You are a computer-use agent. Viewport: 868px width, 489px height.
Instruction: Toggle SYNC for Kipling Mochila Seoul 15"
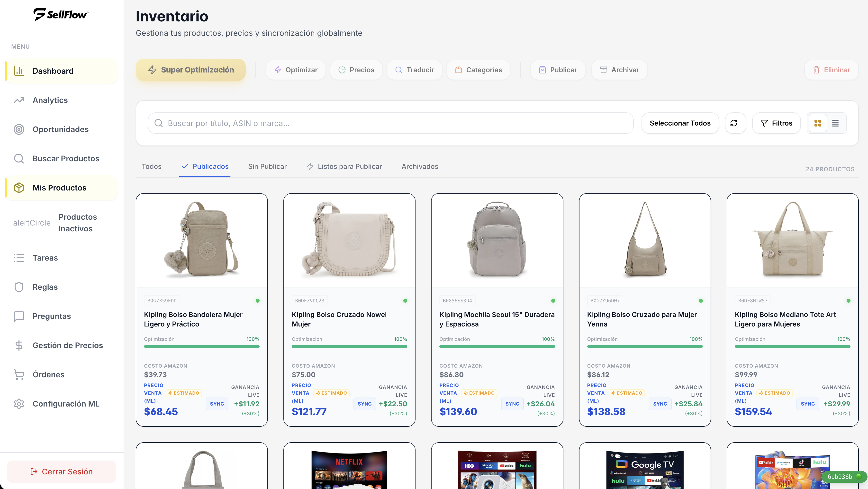point(512,404)
